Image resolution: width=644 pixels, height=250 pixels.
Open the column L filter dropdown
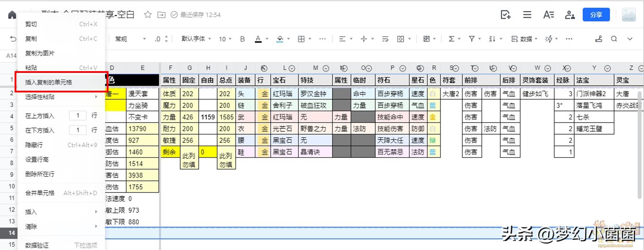(x=292, y=68)
